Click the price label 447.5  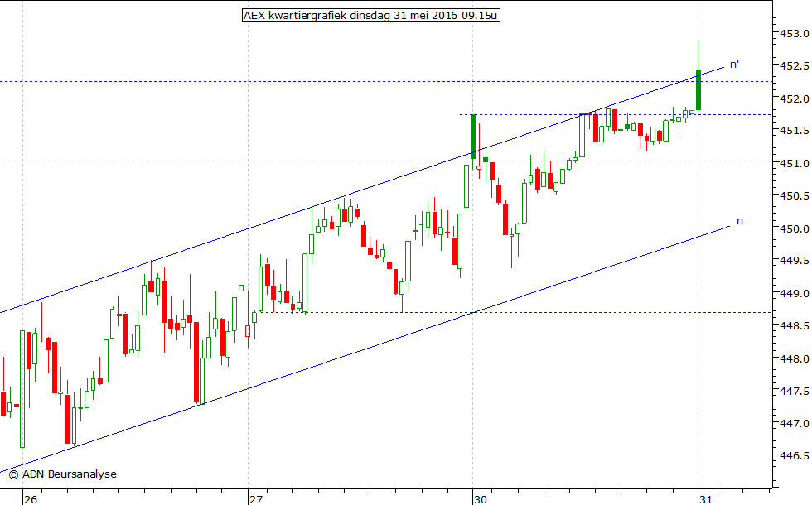point(795,391)
